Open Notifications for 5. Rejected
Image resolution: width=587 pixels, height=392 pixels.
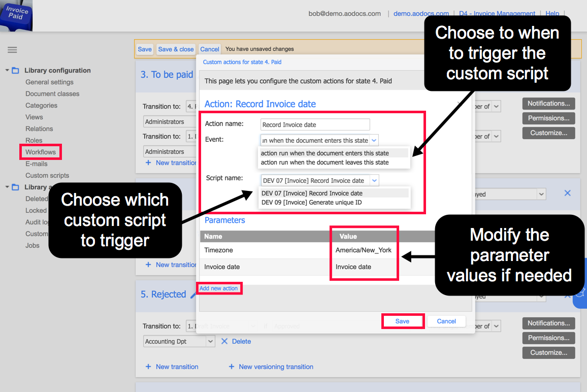548,323
